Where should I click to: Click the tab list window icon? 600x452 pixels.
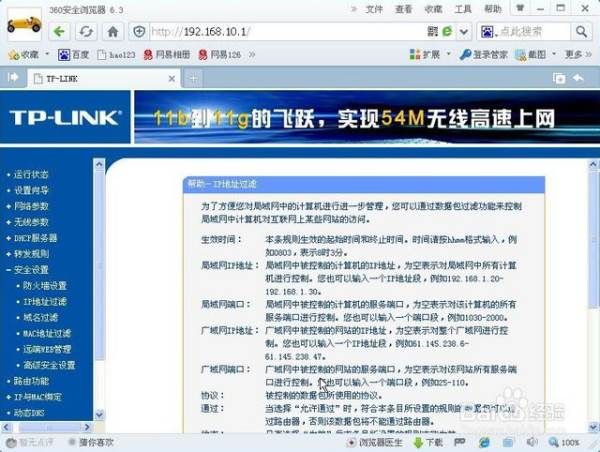559,78
